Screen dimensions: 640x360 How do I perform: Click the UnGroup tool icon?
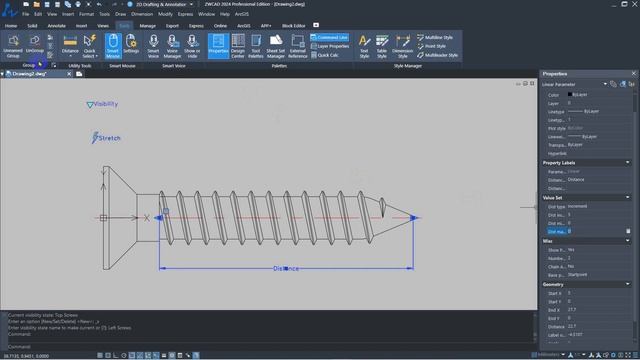(x=35, y=44)
